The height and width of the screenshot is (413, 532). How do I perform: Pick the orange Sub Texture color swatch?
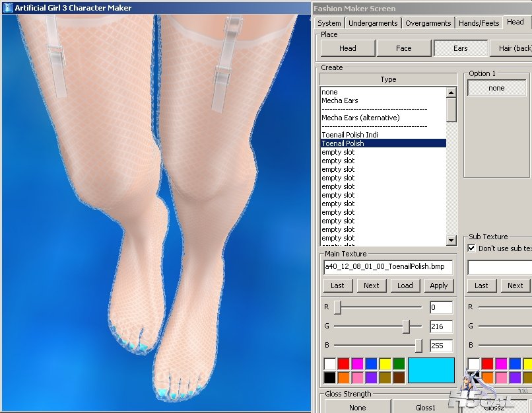tap(488, 378)
